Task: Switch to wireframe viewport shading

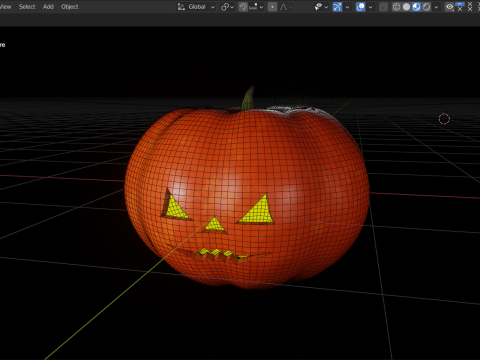Action: [x=396, y=7]
